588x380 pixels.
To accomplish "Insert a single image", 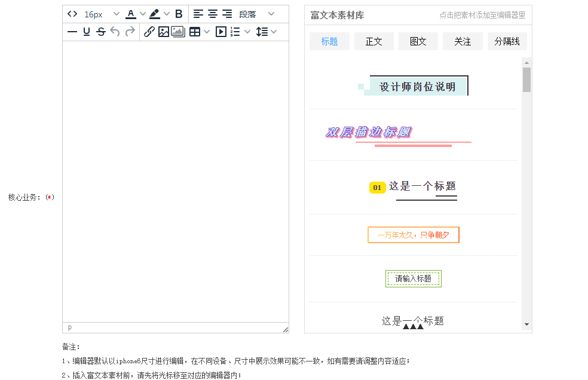I will pyautogui.click(x=163, y=32).
